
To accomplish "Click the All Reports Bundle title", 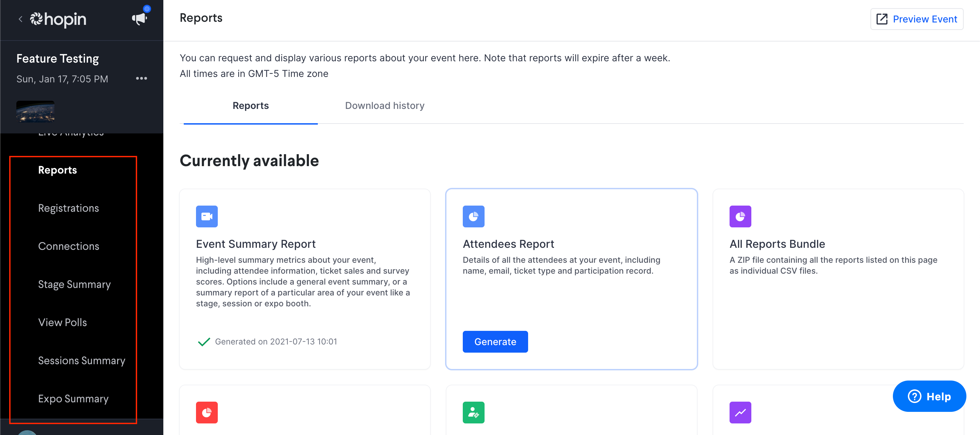I will (777, 244).
